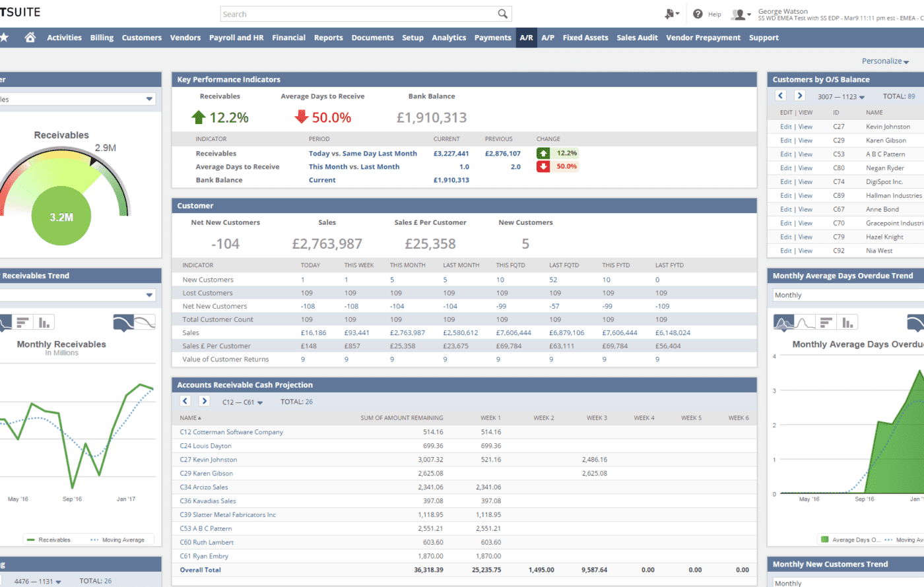Open the C12 — C61 range selector dropdown
924x587 pixels.
coord(242,401)
